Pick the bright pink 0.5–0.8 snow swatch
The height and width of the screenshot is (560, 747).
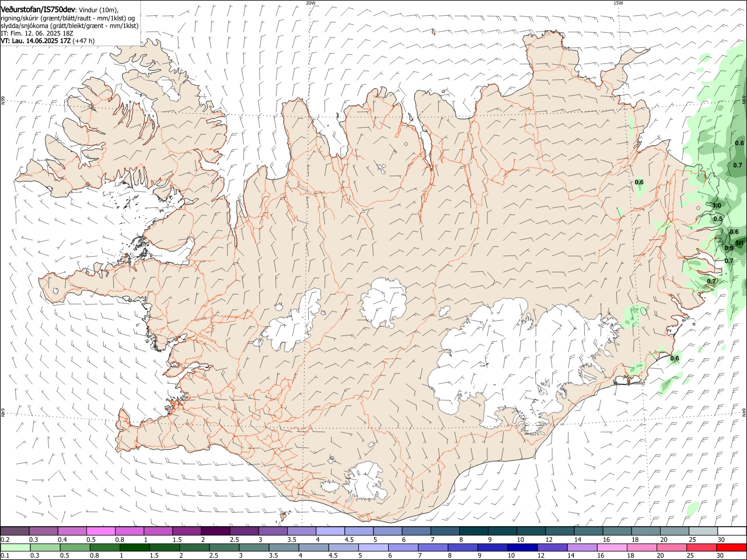(x=101, y=531)
